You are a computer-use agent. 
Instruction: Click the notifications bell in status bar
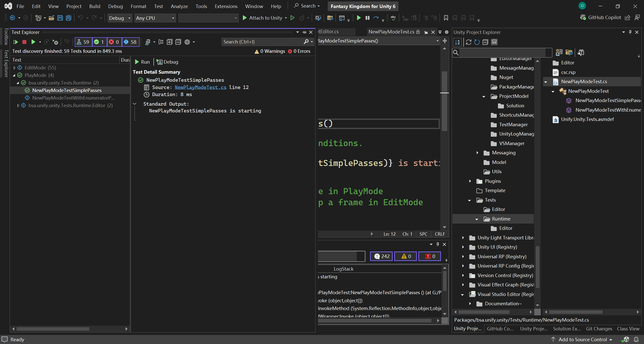tap(636, 340)
